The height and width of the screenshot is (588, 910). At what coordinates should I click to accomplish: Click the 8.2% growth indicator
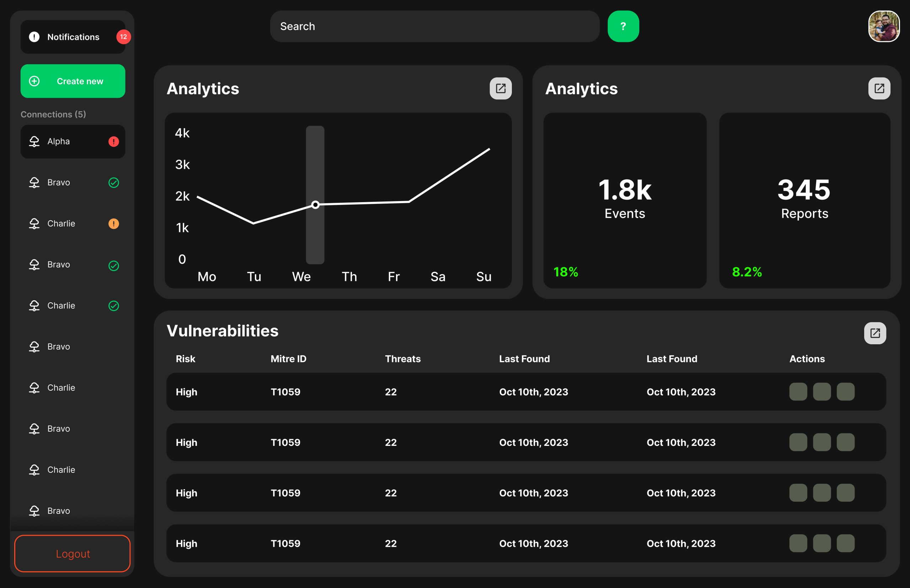[747, 272]
